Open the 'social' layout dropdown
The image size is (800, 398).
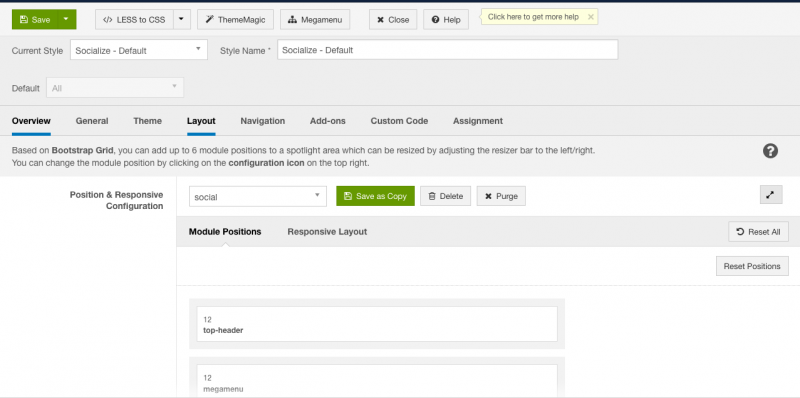coord(258,196)
